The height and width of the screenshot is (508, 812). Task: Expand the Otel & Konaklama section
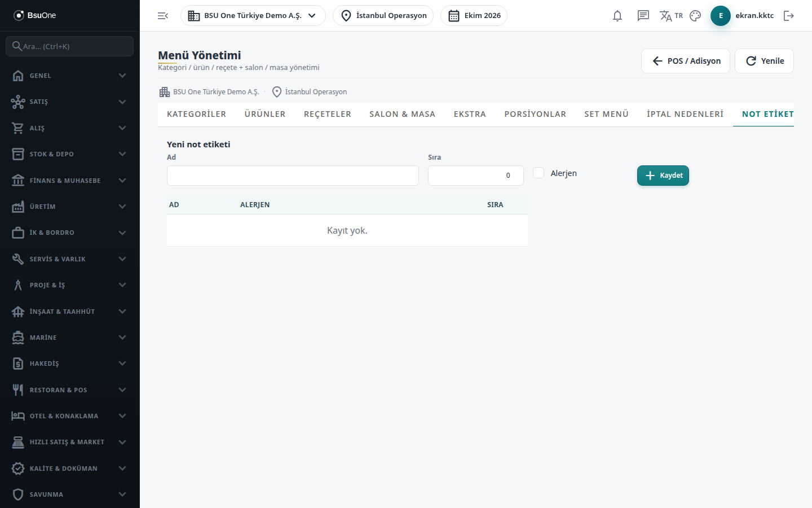pos(70,416)
